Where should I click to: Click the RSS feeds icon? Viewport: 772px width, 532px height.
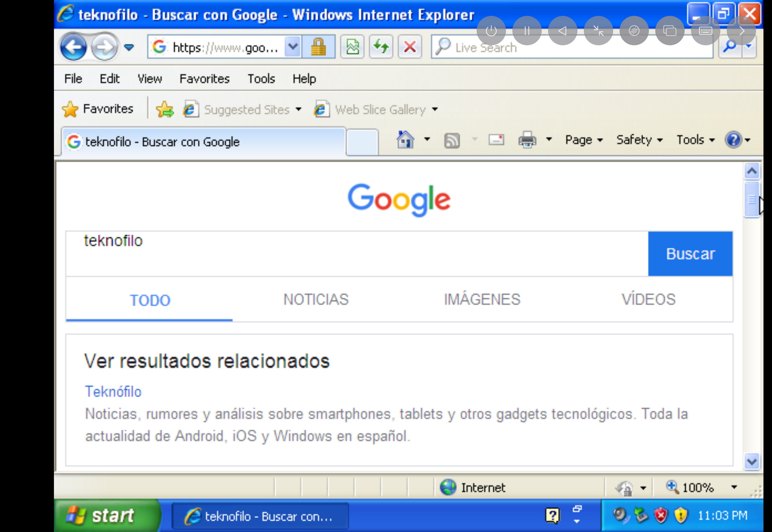point(452,140)
